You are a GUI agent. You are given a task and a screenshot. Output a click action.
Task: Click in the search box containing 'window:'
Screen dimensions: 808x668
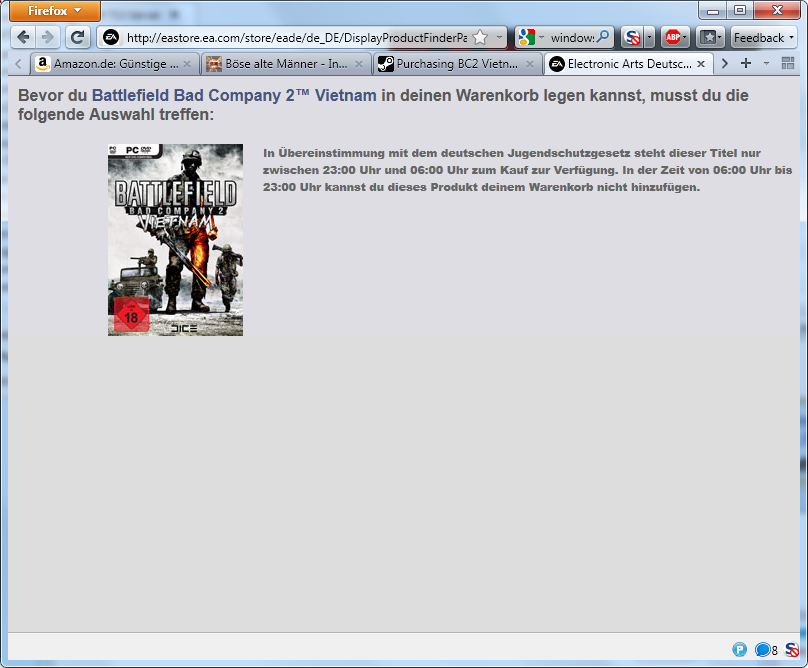click(571, 38)
